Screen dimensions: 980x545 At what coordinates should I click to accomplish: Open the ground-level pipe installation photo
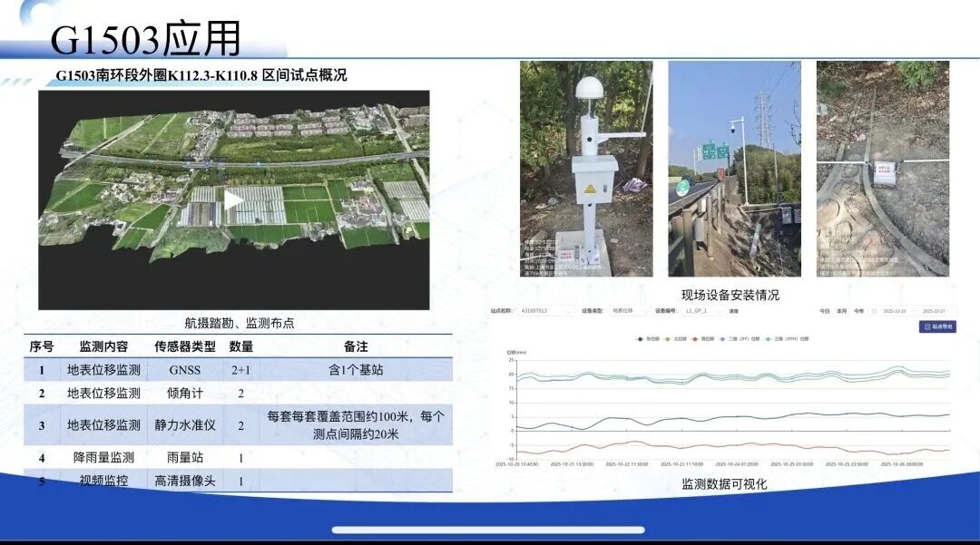pyautogui.click(x=882, y=169)
